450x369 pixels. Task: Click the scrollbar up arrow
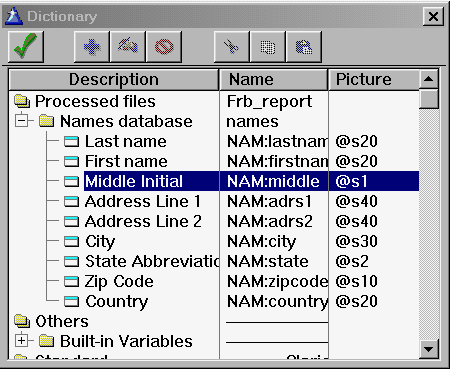[x=428, y=79]
